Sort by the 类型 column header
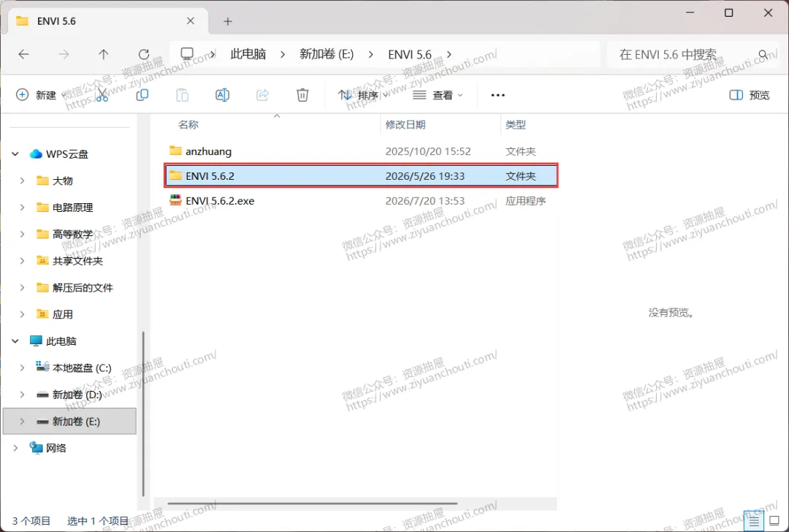This screenshot has width=789, height=532. [515, 125]
